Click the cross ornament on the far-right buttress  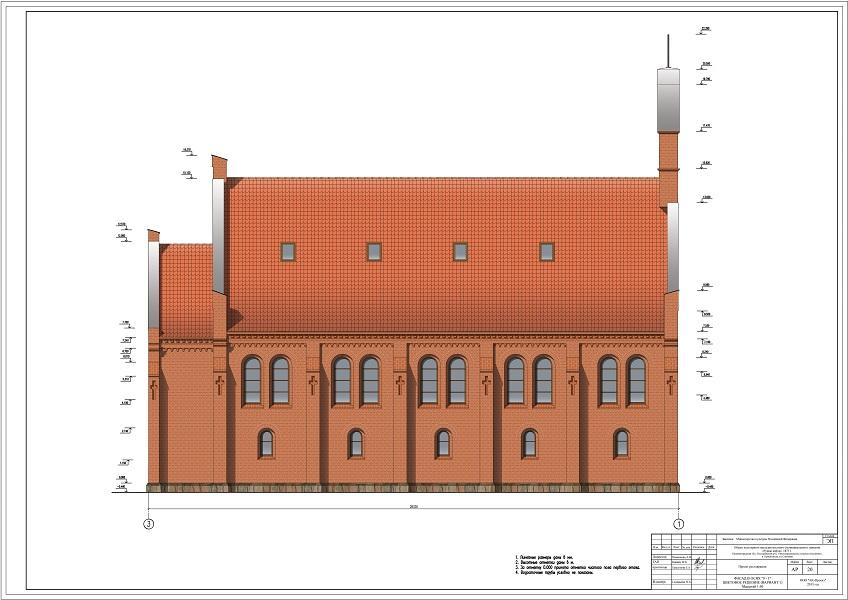click(x=671, y=385)
